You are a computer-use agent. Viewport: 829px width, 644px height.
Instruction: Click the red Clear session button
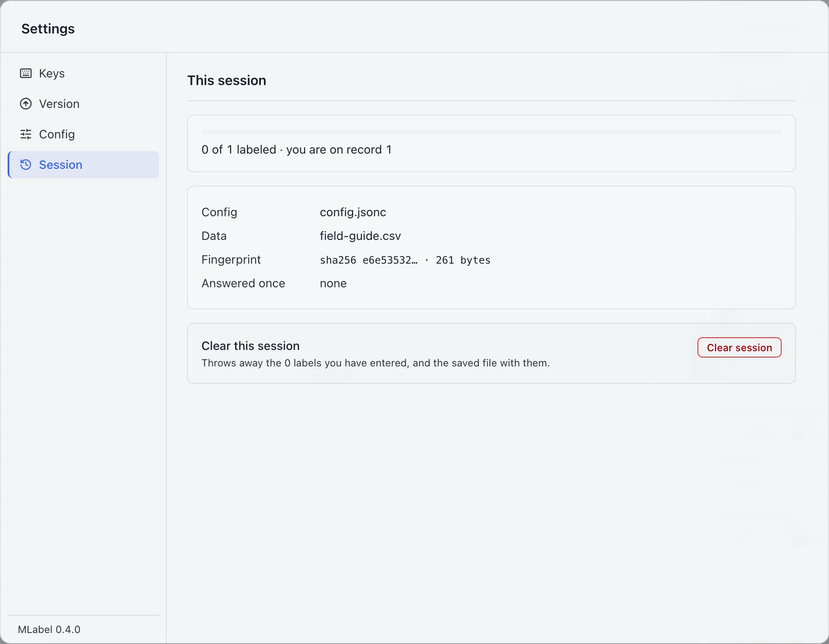(739, 347)
